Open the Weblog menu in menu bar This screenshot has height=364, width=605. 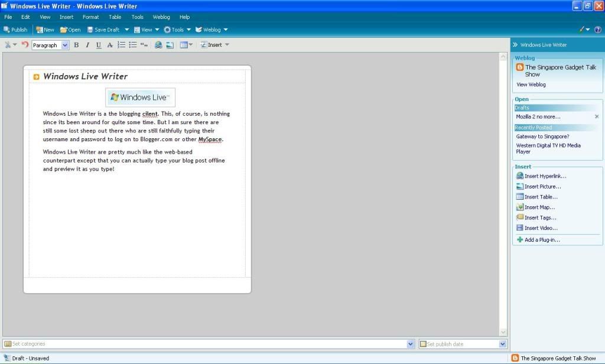161,17
